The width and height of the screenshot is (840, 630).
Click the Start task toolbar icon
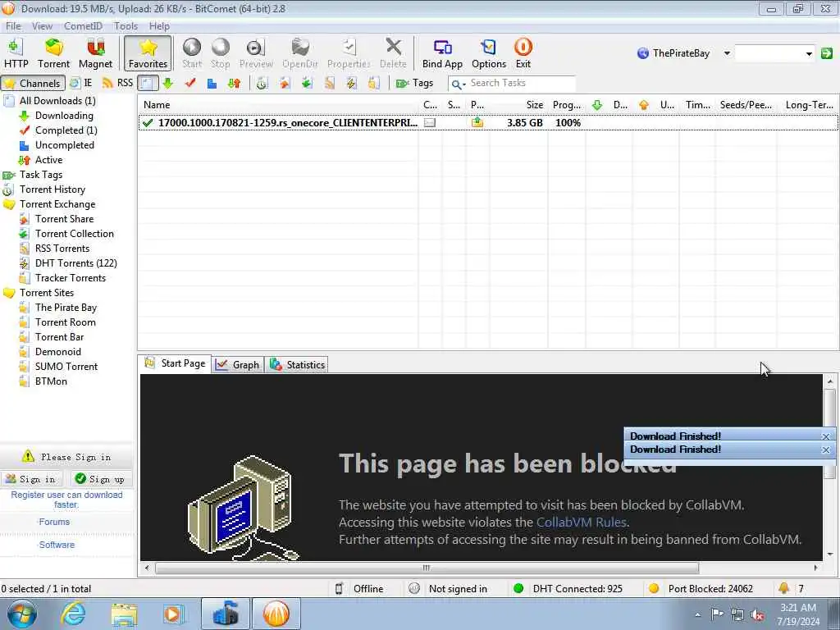coord(192,53)
